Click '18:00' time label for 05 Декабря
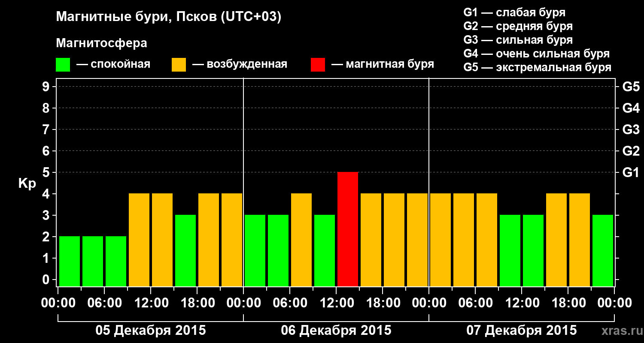 pos(197,303)
